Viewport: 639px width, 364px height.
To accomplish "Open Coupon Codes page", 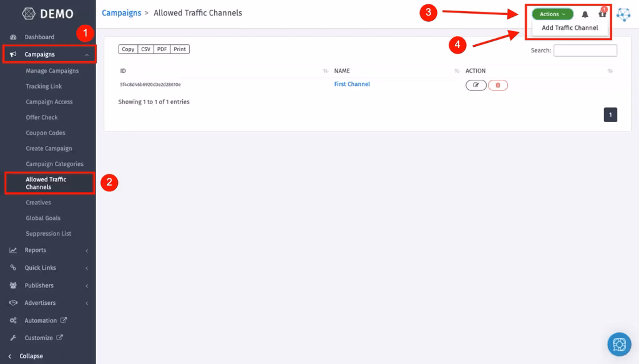I will (x=45, y=133).
